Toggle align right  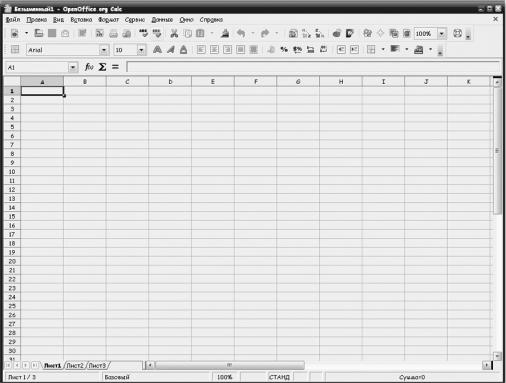(227, 50)
